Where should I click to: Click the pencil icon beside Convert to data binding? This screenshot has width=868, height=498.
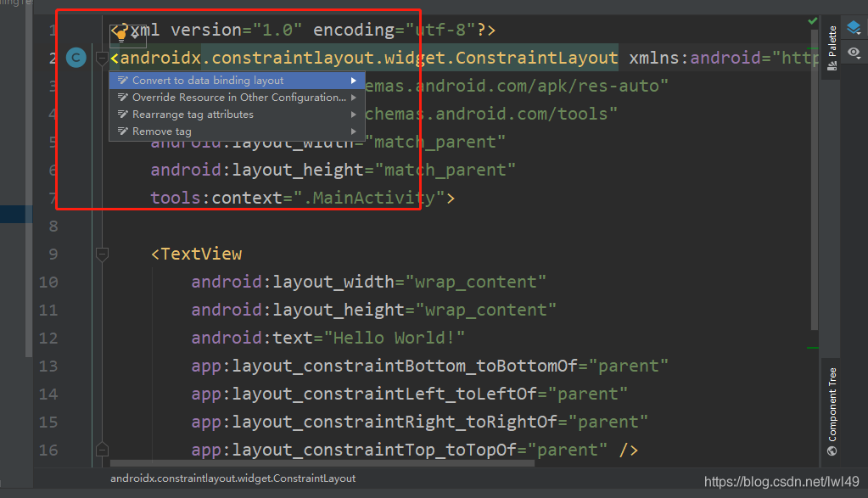pos(123,81)
